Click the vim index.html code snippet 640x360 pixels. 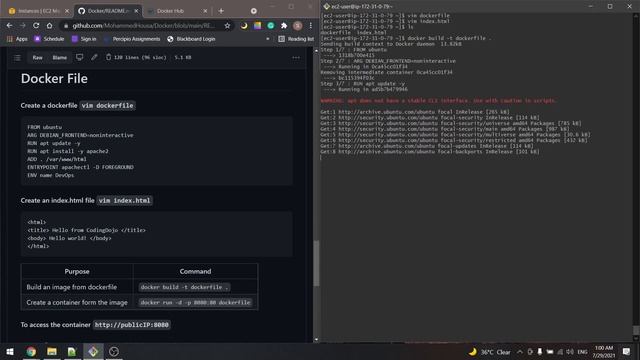(124, 200)
